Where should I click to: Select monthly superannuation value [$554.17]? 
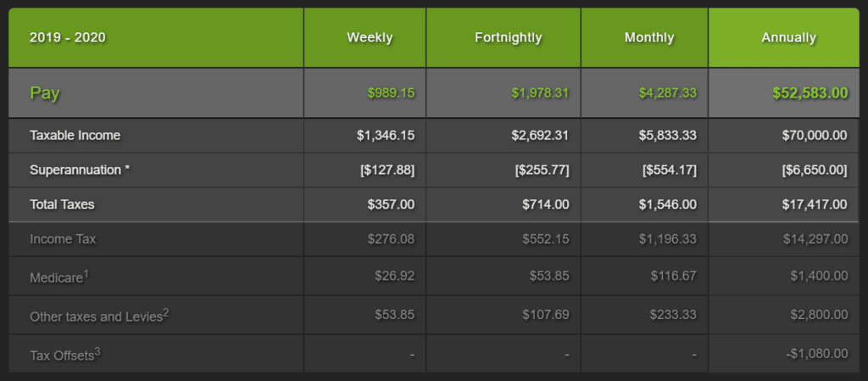click(670, 170)
